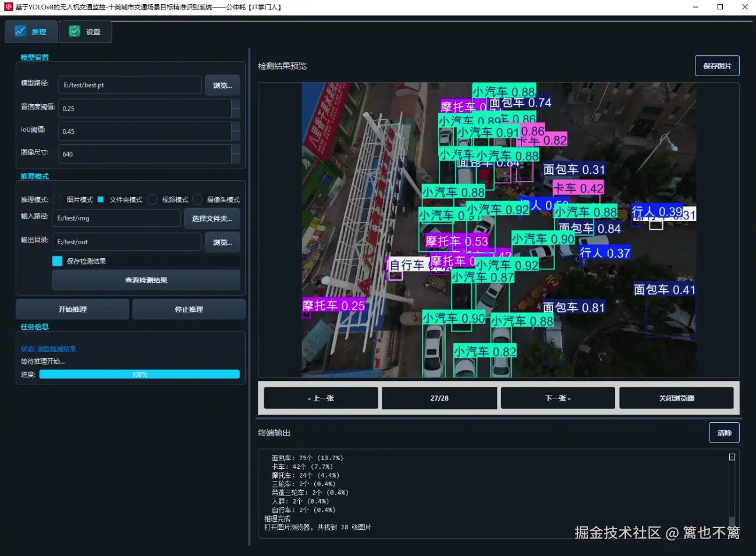Increase the IoU阈值 with up stepper

click(x=236, y=127)
